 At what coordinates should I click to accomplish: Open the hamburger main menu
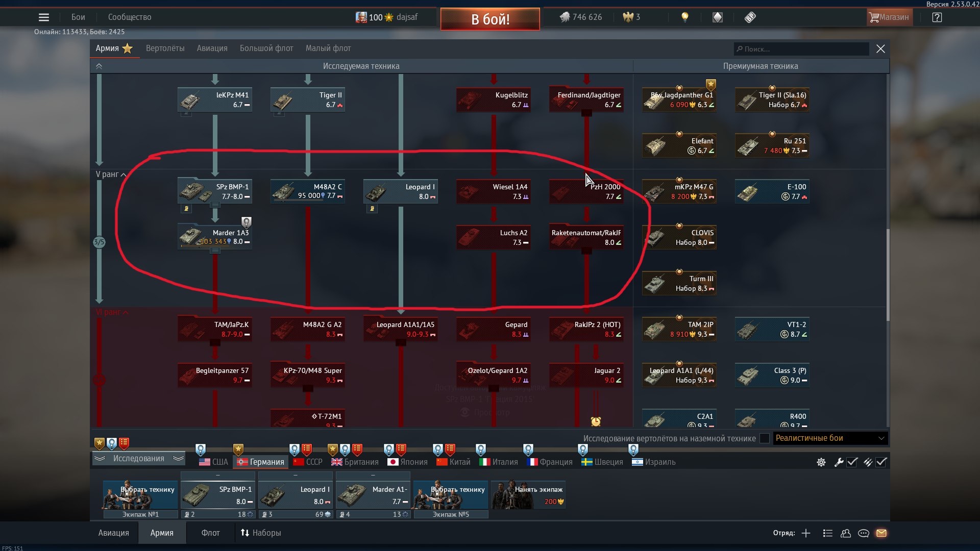44,17
